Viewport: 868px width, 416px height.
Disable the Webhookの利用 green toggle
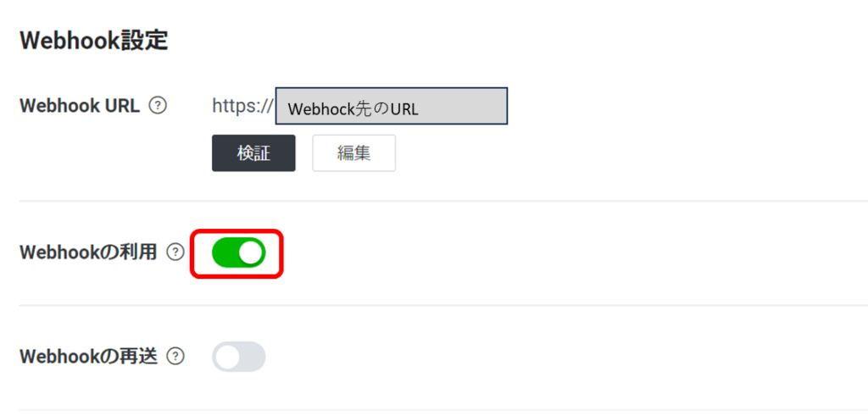238,252
